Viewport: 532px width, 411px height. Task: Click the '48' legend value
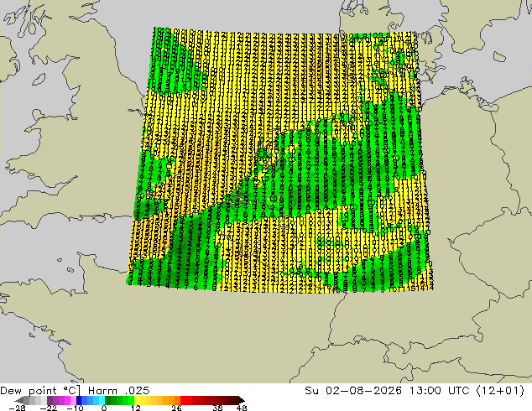pos(242,408)
